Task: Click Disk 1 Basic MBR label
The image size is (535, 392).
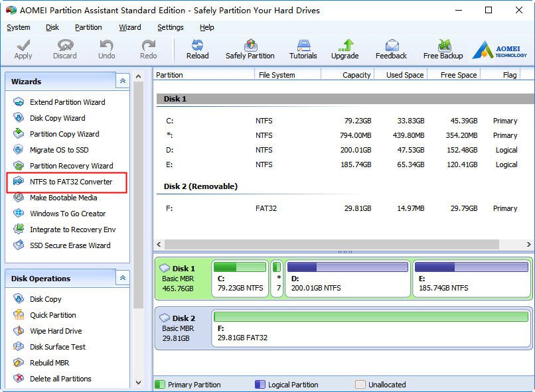Action: [x=178, y=279]
